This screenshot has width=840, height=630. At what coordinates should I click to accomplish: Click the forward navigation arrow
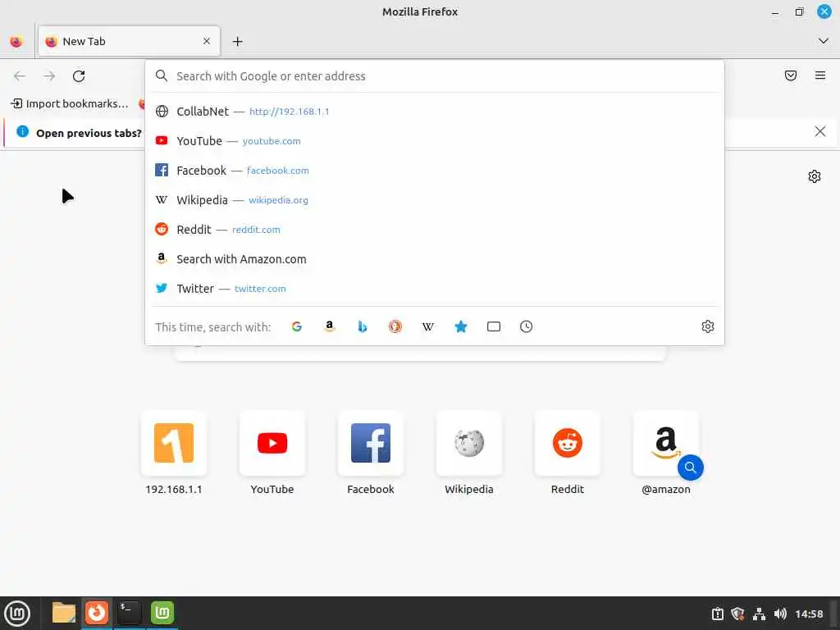[49, 76]
